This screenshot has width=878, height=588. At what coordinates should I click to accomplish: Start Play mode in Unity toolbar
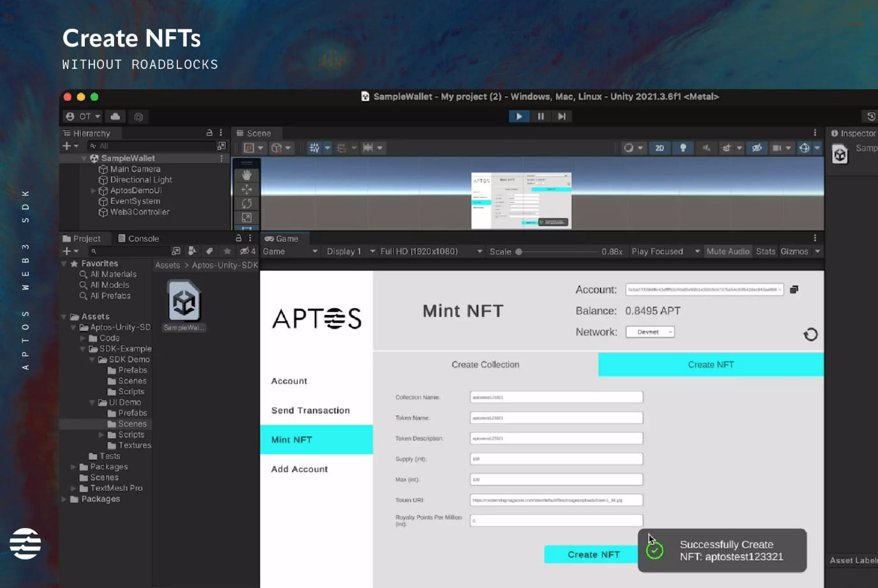pyautogui.click(x=519, y=116)
